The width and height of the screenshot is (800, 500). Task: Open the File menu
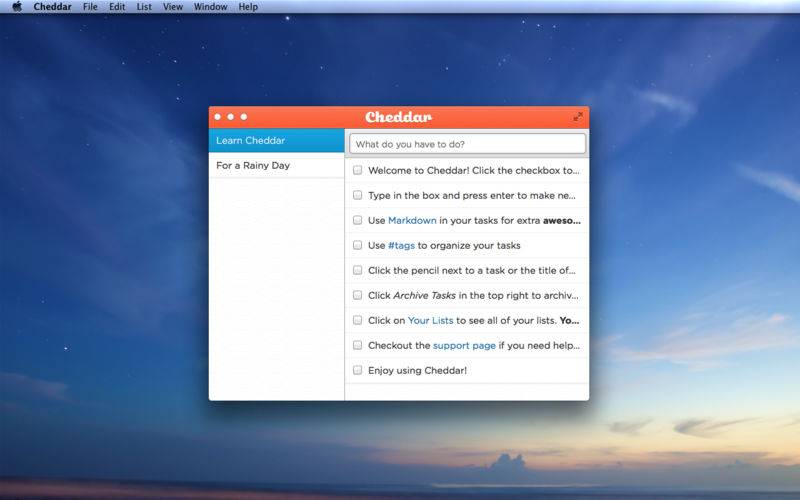pos(90,7)
